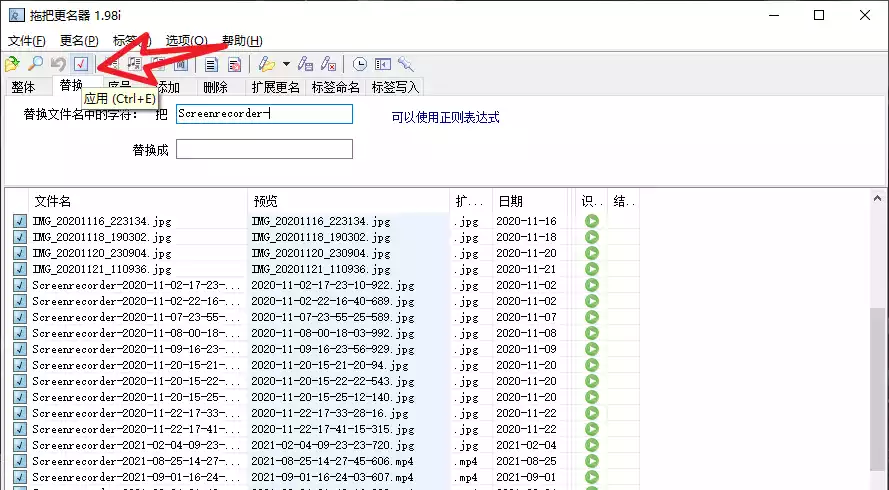Open the 选项(O) menu
This screenshot has height=490, width=889.
pos(187,41)
